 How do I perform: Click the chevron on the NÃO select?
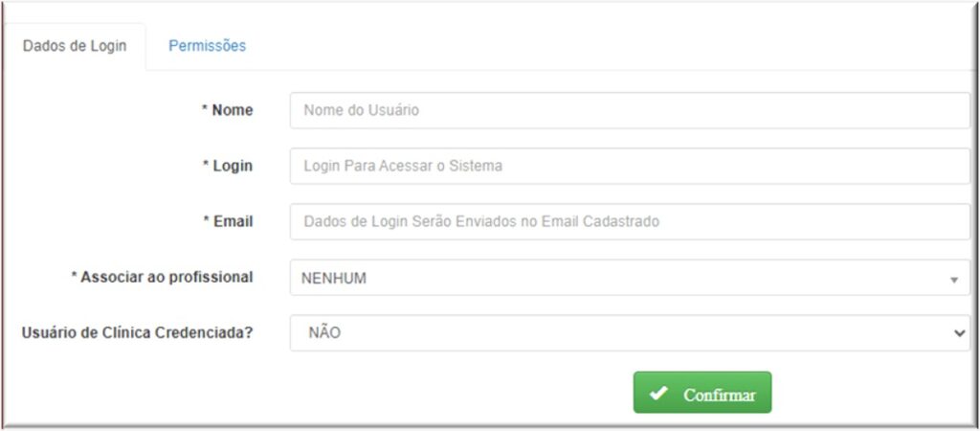point(959,333)
